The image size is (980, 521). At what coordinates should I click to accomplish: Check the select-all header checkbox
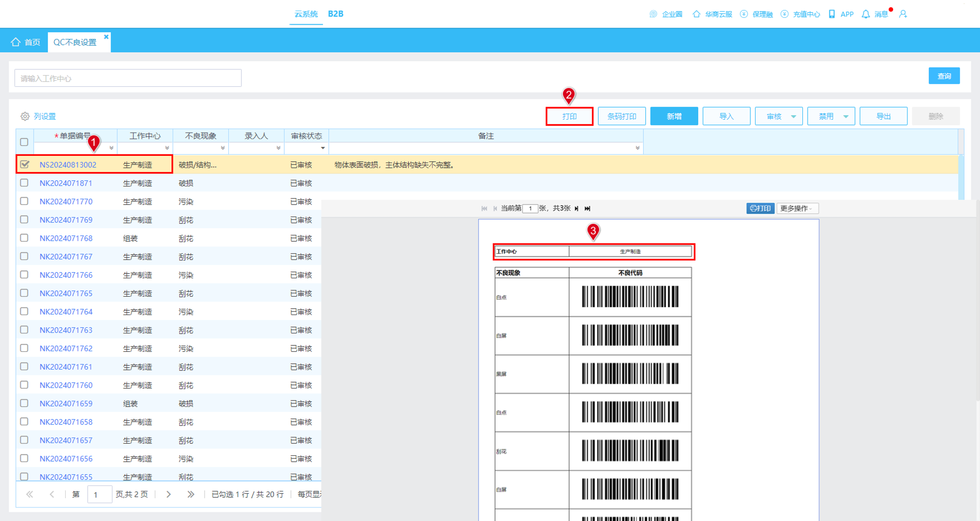click(x=24, y=142)
